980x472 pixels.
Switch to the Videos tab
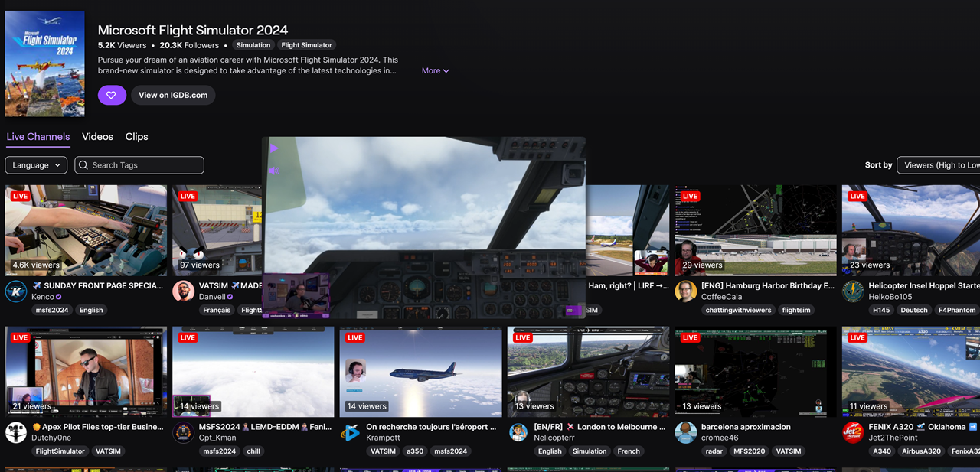97,137
